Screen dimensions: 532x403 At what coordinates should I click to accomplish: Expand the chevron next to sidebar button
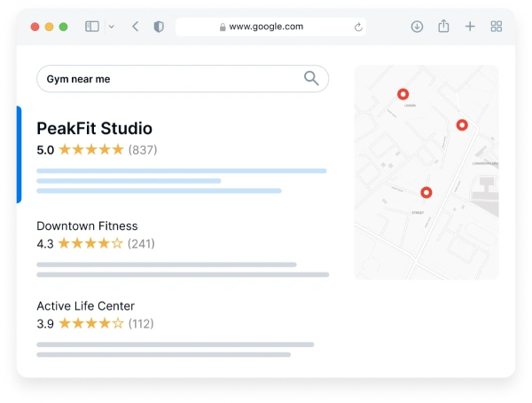111,27
